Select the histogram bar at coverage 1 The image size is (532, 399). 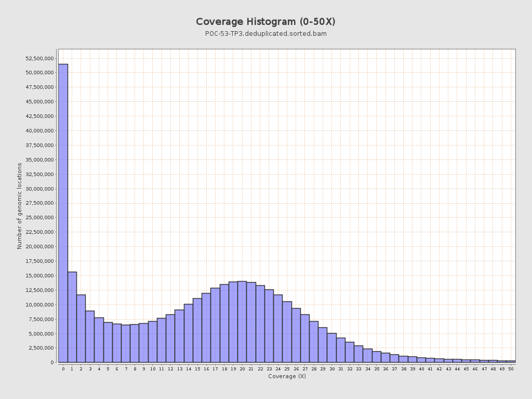[x=72, y=317]
